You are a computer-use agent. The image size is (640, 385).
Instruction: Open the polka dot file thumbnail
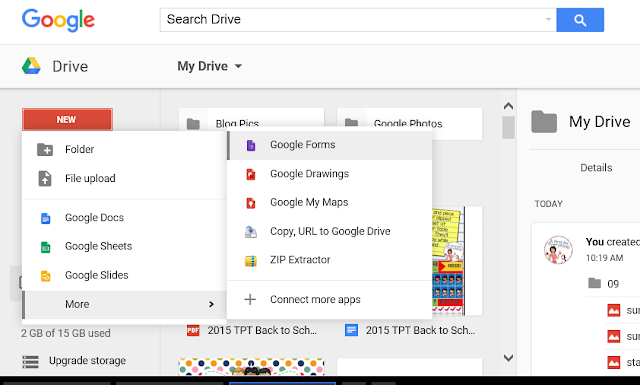click(251, 366)
